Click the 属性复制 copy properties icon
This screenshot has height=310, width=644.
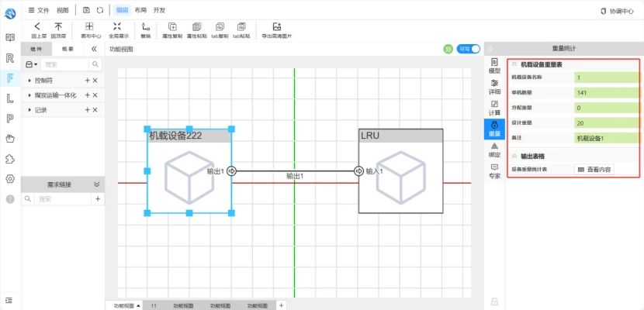[x=172, y=26]
